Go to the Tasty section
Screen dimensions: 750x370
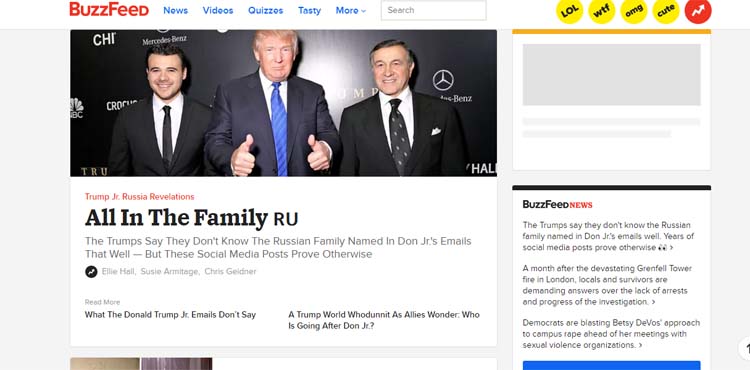point(309,11)
